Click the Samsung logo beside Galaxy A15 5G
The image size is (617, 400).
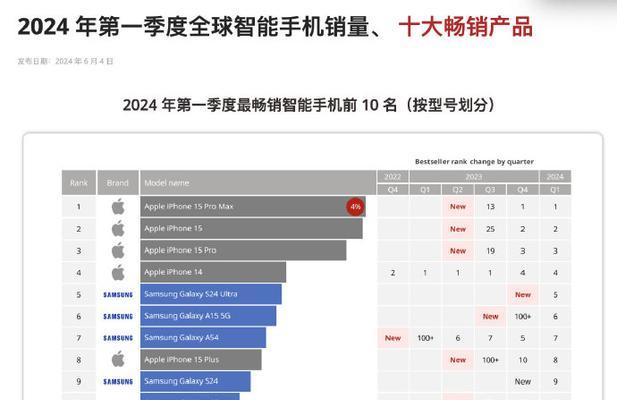coord(118,316)
